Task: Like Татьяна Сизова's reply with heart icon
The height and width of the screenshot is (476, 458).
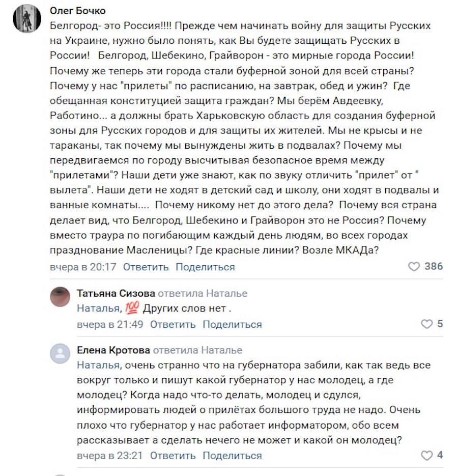Action: (426, 324)
